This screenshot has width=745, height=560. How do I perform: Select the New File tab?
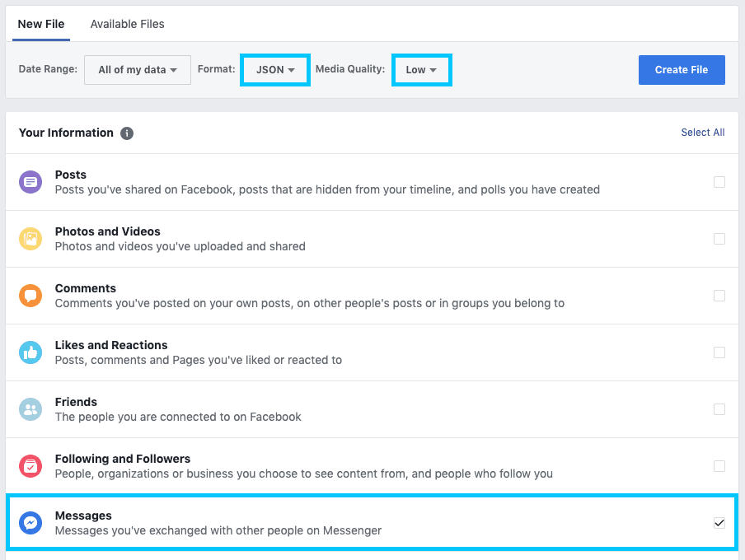tap(41, 24)
